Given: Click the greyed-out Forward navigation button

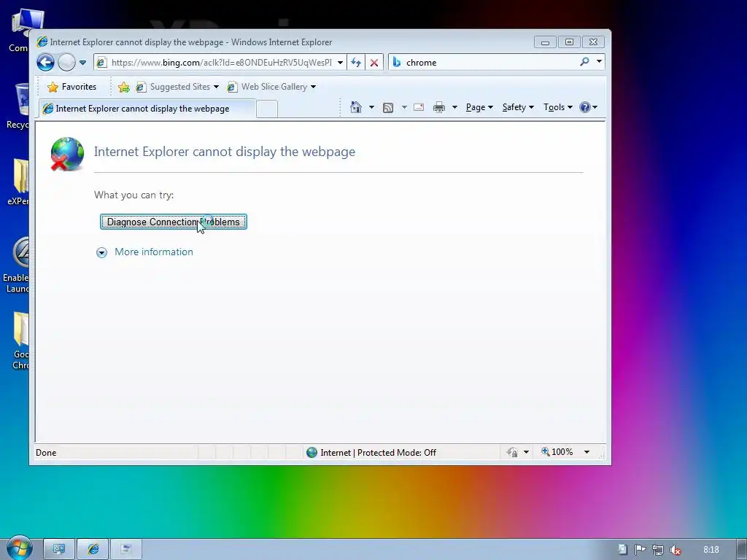Looking at the screenshot, I should click(66, 63).
